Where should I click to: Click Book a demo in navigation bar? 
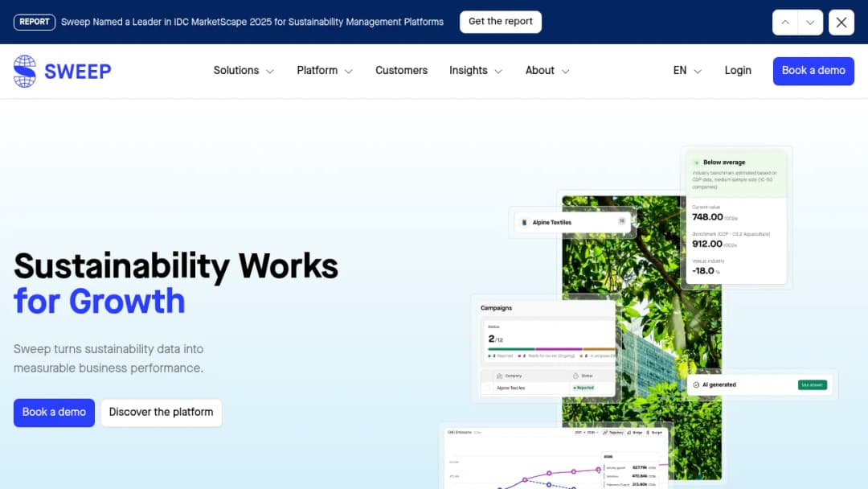[813, 71]
